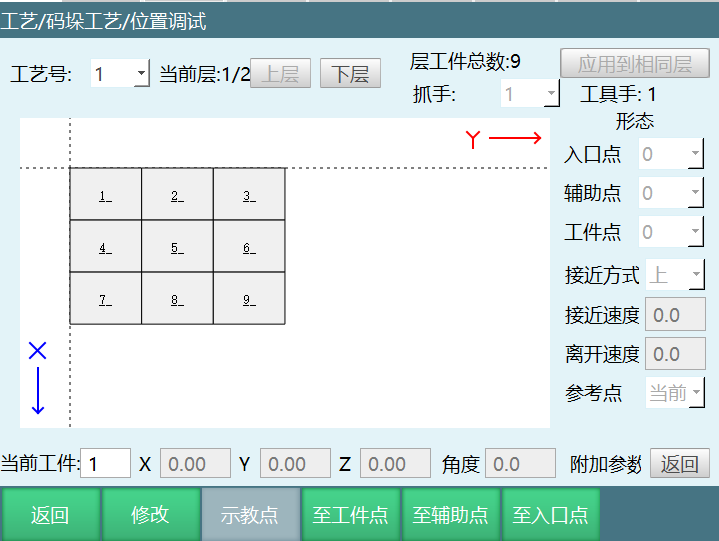The height and width of the screenshot is (541, 719).
Task: Click the 至辅助点 button
Action: click(x=450, y=515)
